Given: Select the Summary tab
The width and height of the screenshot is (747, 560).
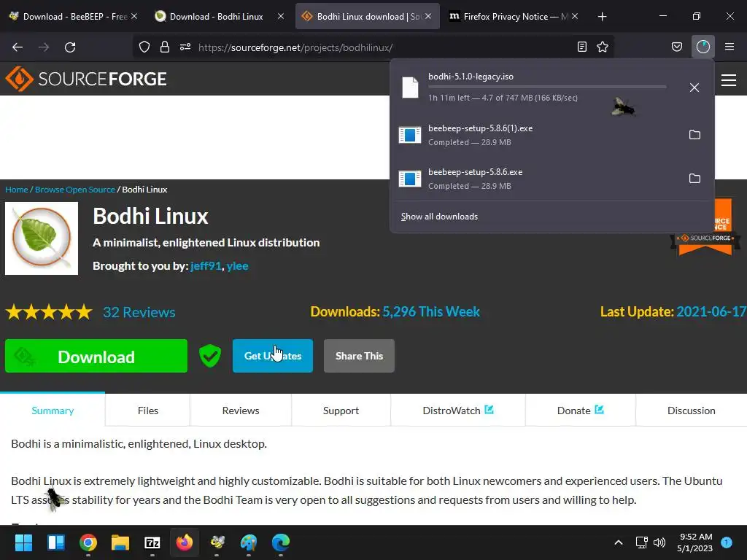Looking at the screenshot, I should pos(53,411).
